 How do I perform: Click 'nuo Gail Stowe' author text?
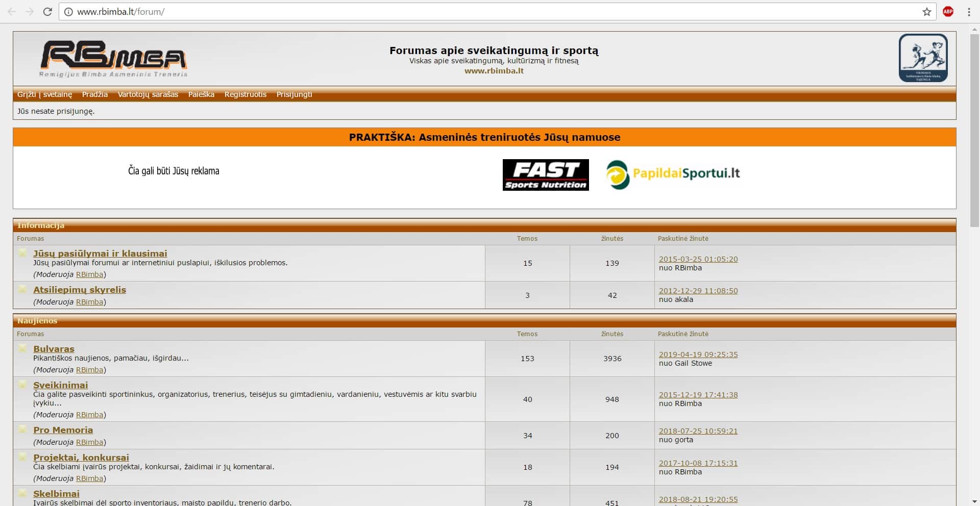point(685,363)
